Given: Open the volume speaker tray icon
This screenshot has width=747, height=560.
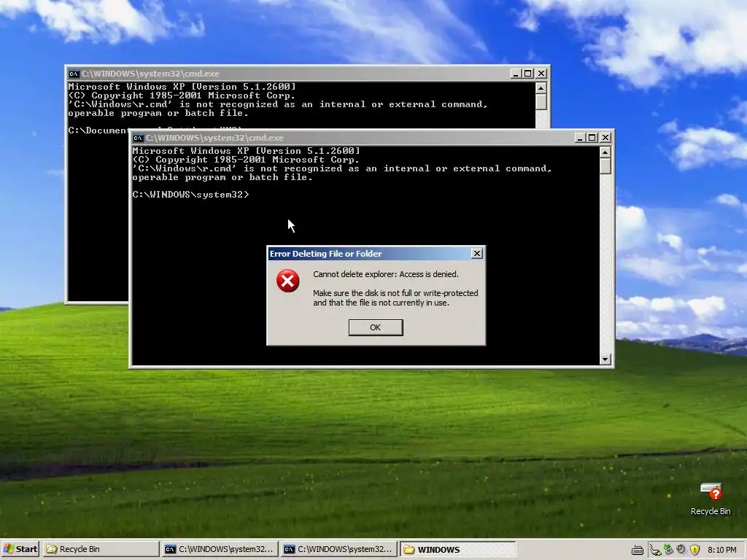Looking at the screenshot, I should pos(681,550).
